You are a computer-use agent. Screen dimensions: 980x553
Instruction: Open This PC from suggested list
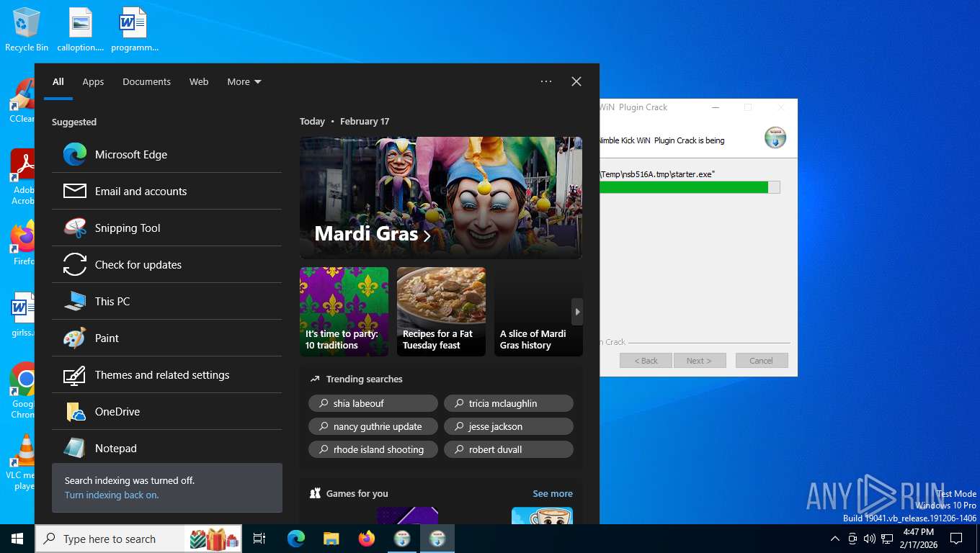[166, 301]
